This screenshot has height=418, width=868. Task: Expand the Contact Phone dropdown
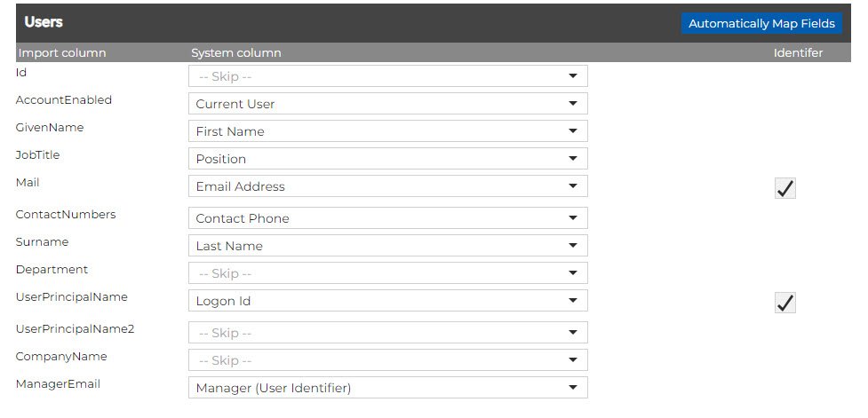pos(387,218)
